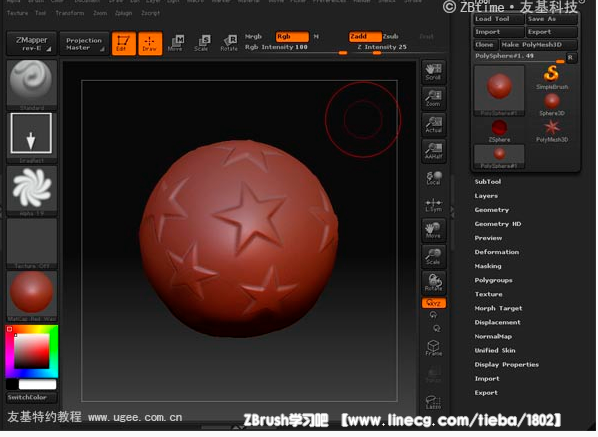Open the Projection Master

pyautogui.click(x=84, y=43)
